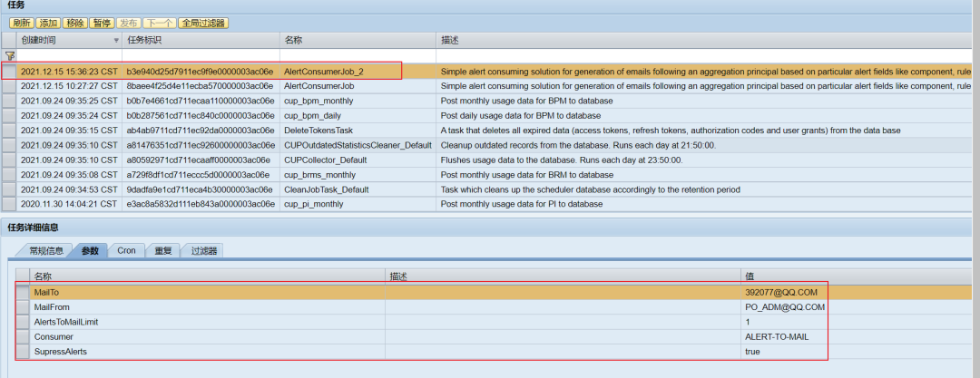This screenshot has height=378, width=980.
Task: Click the DeleteTokensTask name cell
Action: click(358, 130)
